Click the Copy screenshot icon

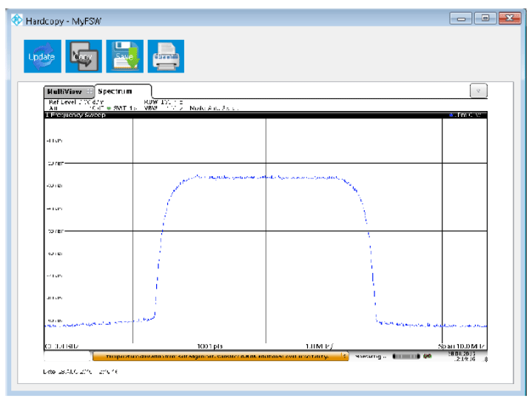[x=83, y=56]
